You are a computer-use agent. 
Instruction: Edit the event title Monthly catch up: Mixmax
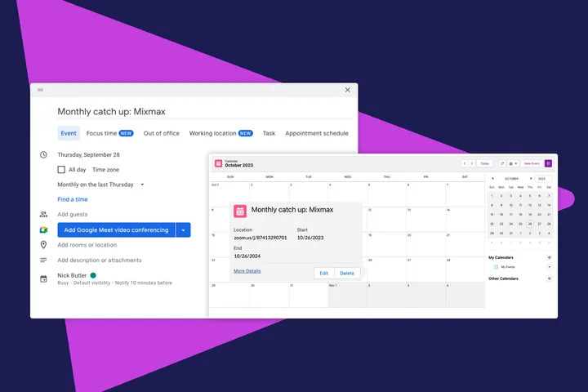[204, 112]
